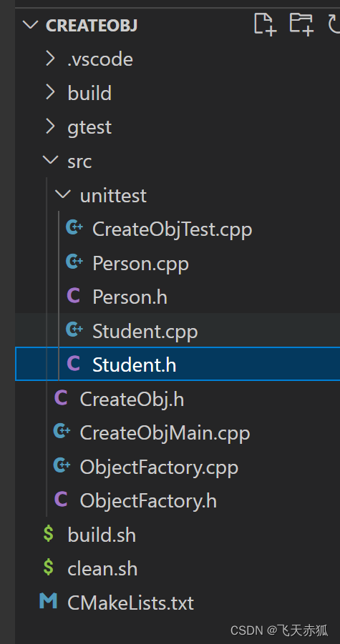
Task: Click the M icon beside CMakeLists.txt
Action: click(48, 601)
